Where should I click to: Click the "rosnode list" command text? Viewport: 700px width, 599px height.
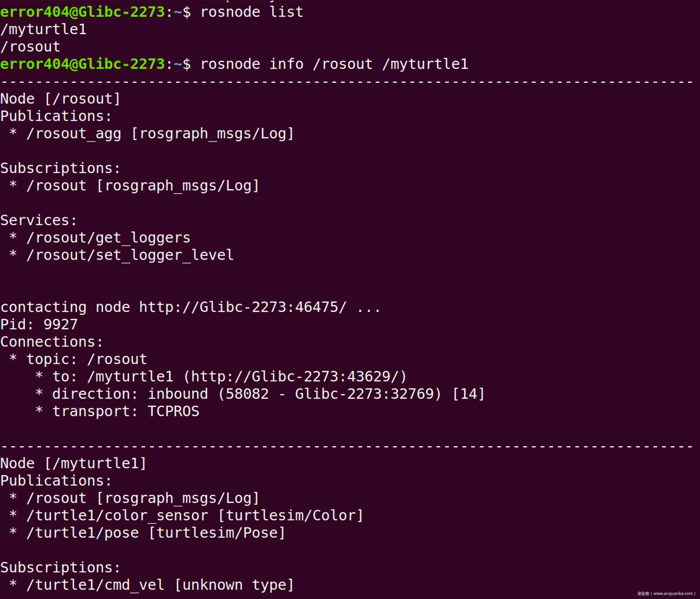coord(252,12)
